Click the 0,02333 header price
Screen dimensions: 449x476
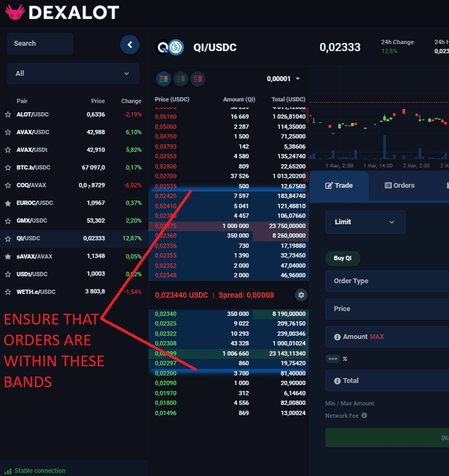(340, 47)
